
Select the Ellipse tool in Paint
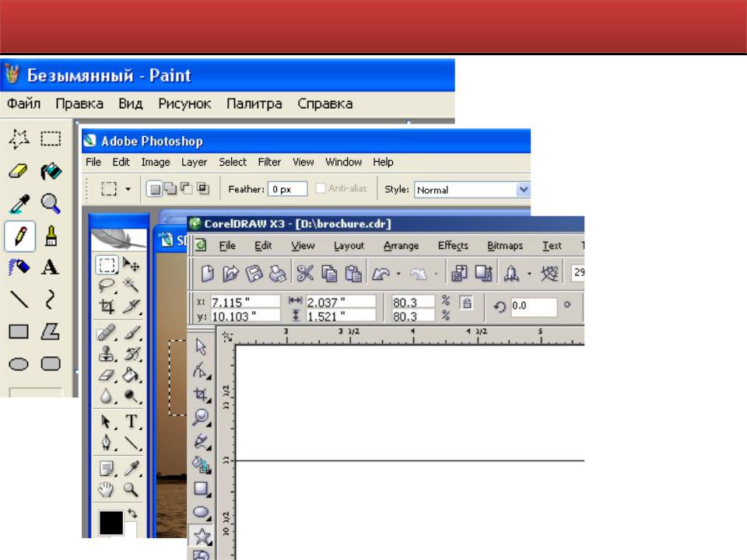(19, 364)
